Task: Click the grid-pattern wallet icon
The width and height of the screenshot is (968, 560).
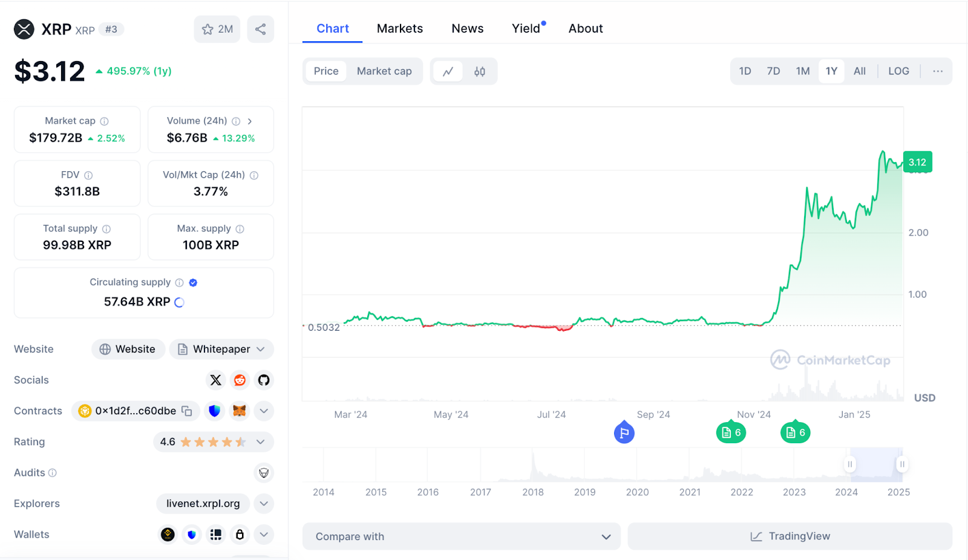Action: pyautogui.click(x=216, y=535)
